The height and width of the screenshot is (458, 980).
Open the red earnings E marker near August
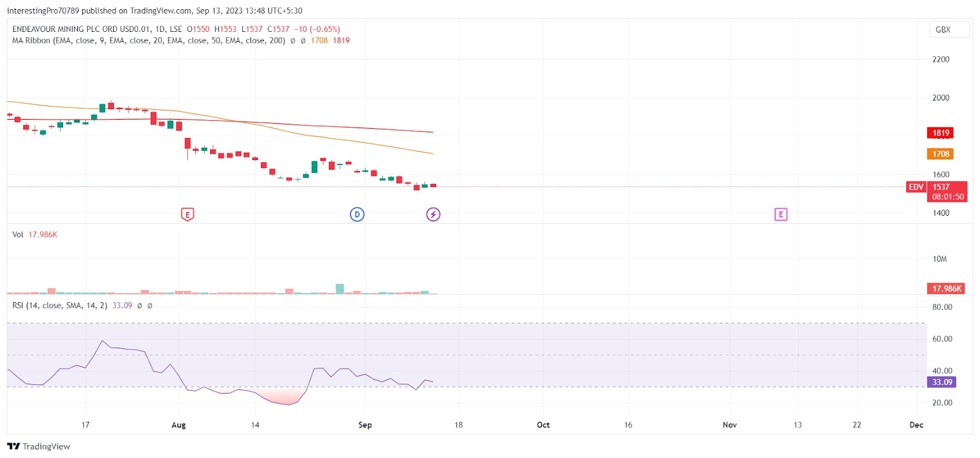tap(187, 215)
